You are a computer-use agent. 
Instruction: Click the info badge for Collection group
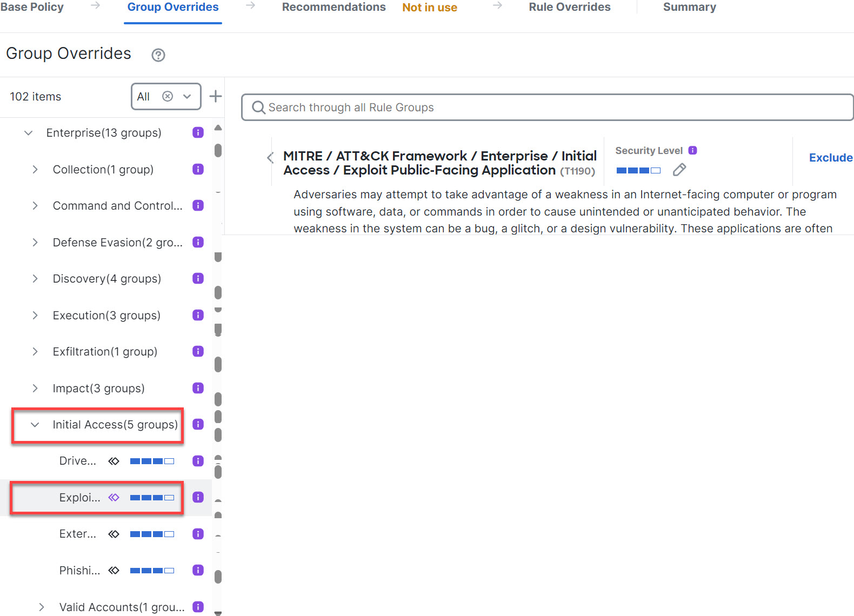[x=198, y=170]
